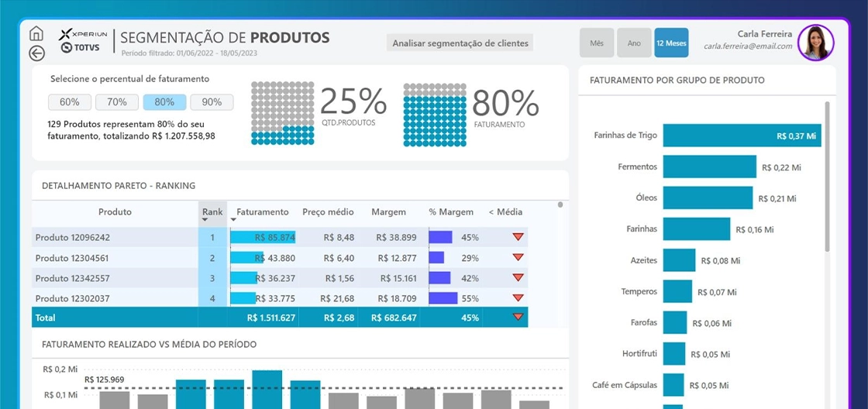Select the 60% billing percentage option
Image resolution: width=868 pixels, height=409 pixels.
[x=70, y=101]
